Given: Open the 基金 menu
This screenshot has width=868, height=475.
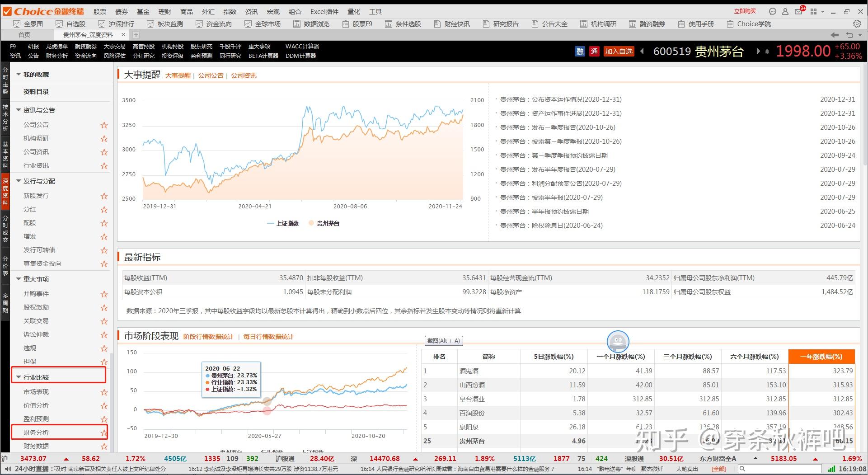Looking at the screenshot, I should (143, 12).
